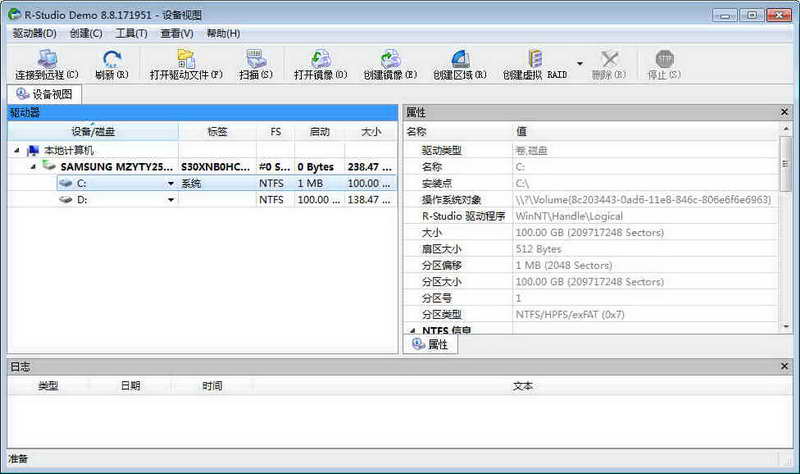
Task: Click the Create Region (创建区域) icon
Action: click(460, 59)
